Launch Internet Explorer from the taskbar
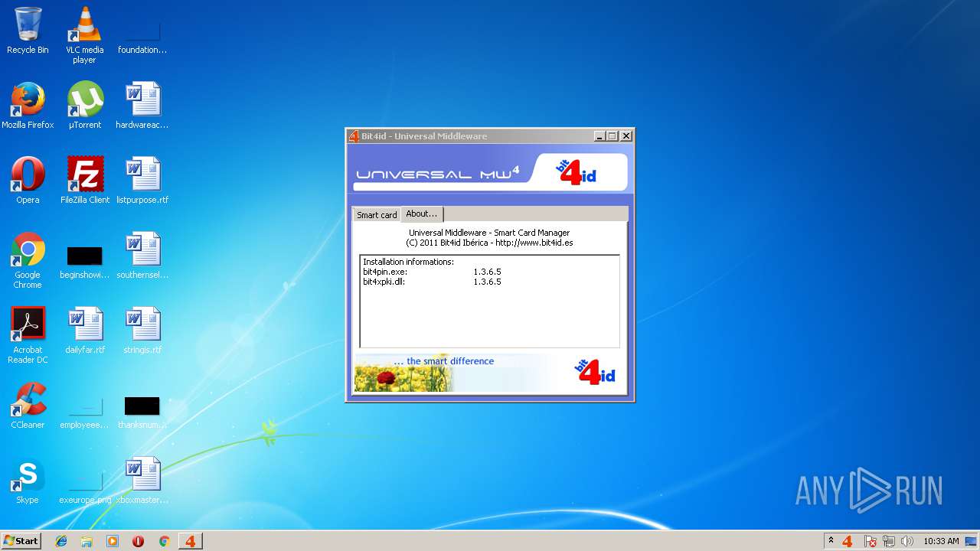 (x=61, y=541)
